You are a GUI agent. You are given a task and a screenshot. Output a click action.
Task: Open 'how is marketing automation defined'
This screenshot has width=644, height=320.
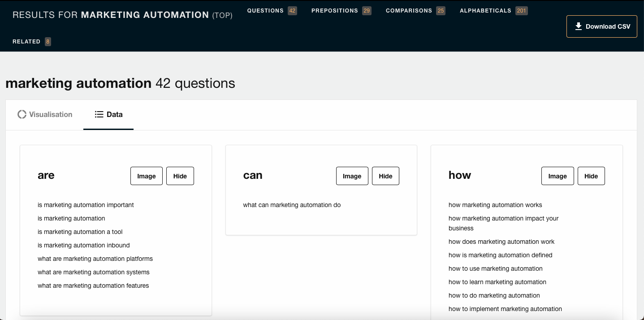tap(501, 255)
